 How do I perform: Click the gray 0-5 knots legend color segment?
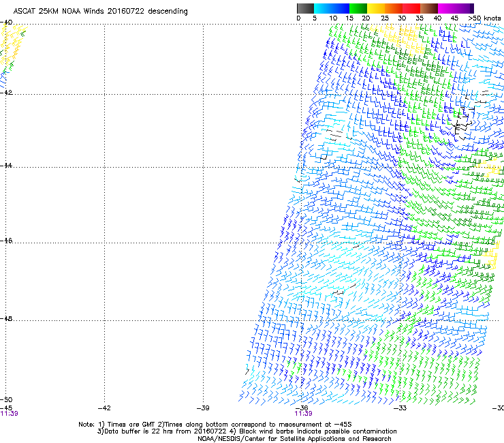point(305,8)
